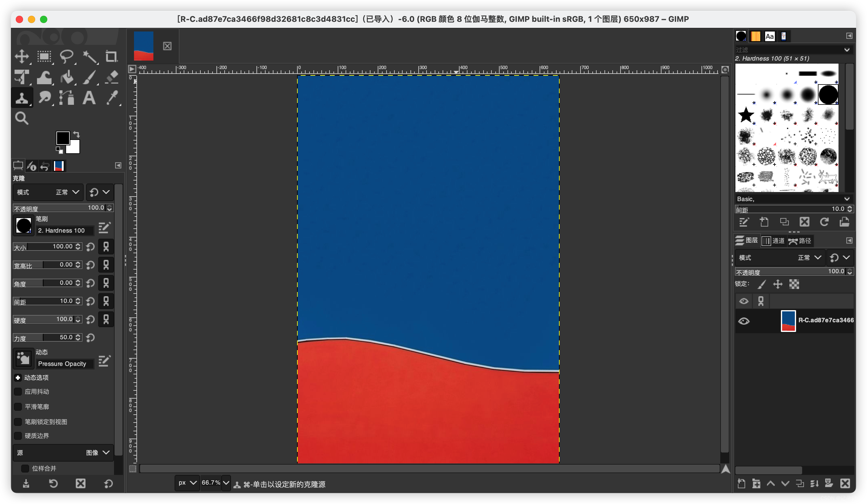Select the Paths tool

[x=67, y=98]
